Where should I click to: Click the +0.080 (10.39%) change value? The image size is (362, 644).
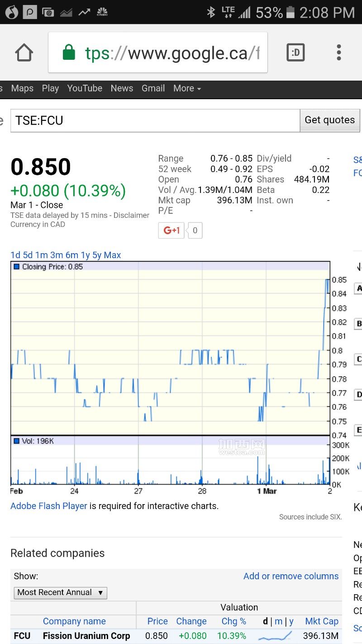pos(68,191)
